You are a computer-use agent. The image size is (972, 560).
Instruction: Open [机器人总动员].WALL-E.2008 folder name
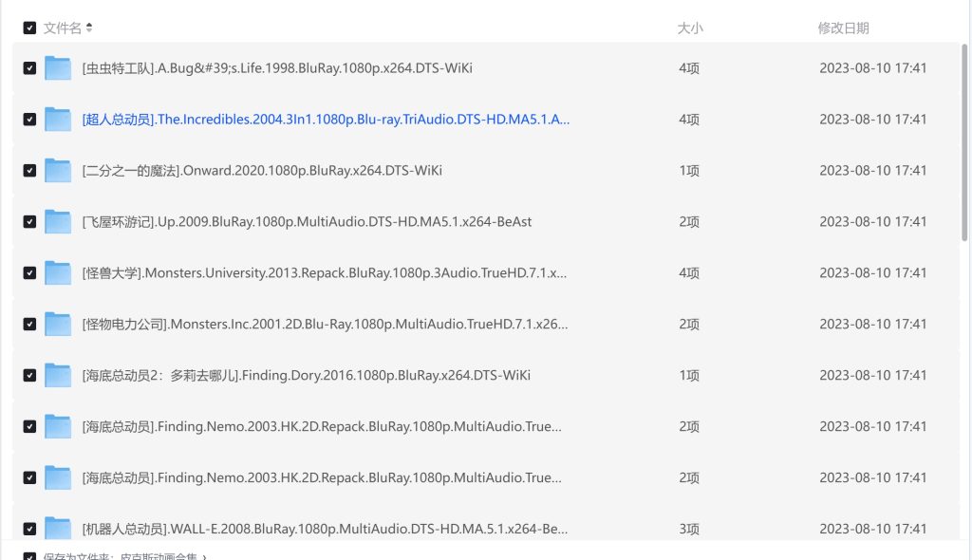coord(325,529)
